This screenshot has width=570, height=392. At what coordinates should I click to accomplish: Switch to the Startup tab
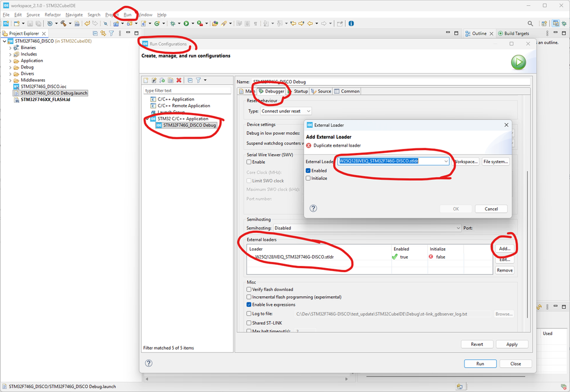298,91
